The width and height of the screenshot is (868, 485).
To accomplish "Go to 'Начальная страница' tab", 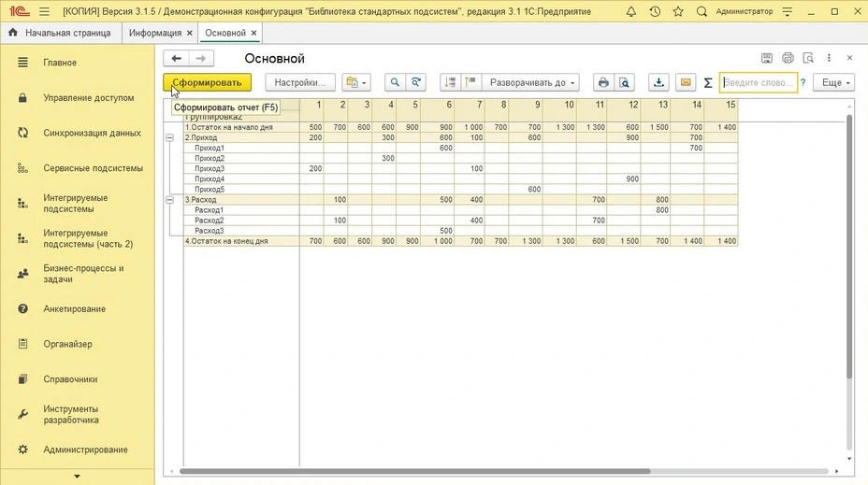I will [x=60, y=33].
